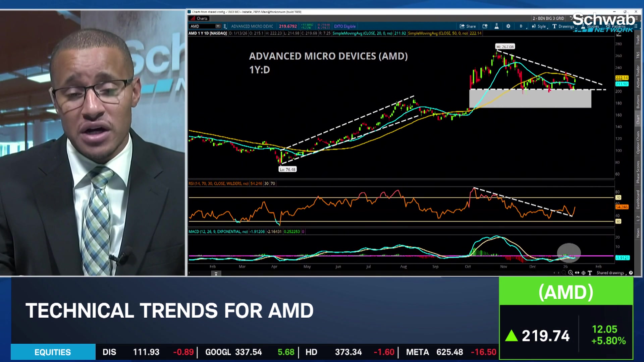Open the AMD symbol dropdown arrow

click(218, 26)
